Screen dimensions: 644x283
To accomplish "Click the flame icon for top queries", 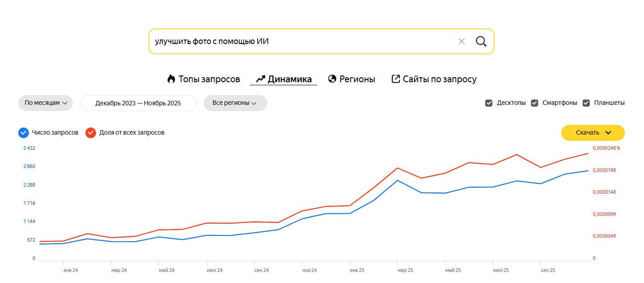I will pyautogui.click(x=171, y=79).
